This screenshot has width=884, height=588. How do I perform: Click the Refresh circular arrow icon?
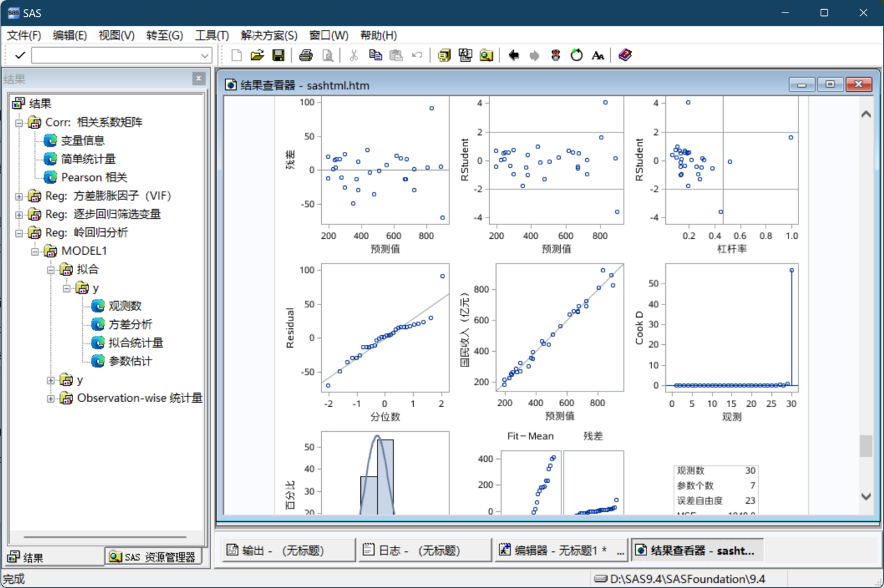tap(576, 55)
